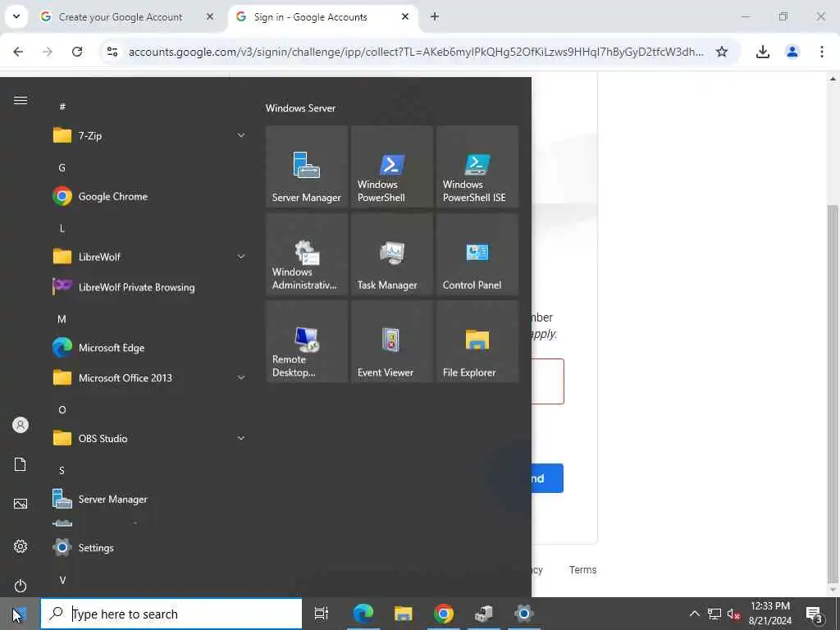Open the Terms link on the Google page
The width and height of the screenshot is (840, 630).
(582, 570)
